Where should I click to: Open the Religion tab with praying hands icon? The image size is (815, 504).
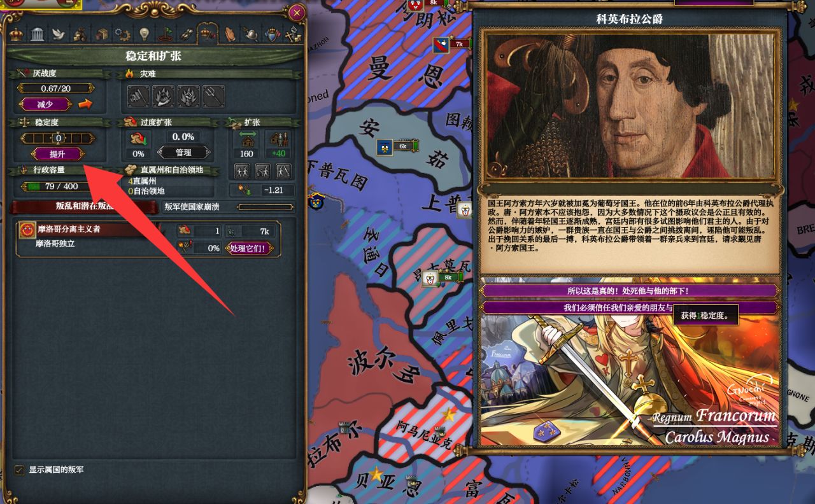(230, 34)
